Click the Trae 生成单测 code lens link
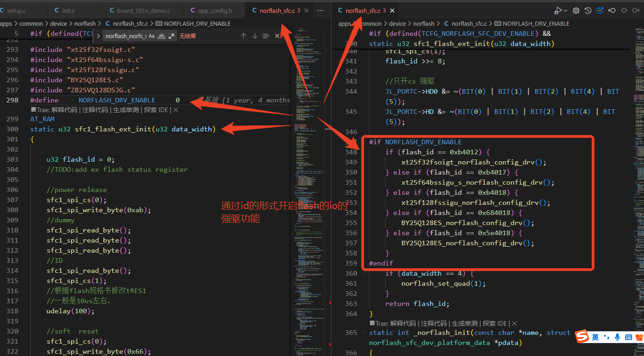Image resolution: width=644 pixels, height=356 pixels. point(126,110)
